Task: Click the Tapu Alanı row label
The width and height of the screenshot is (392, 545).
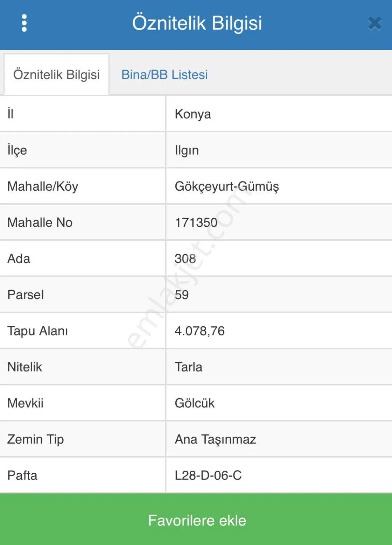Action: pos(37,331)
